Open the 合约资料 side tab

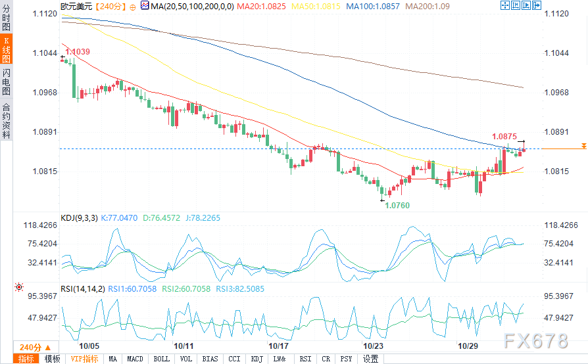(6, 120)
